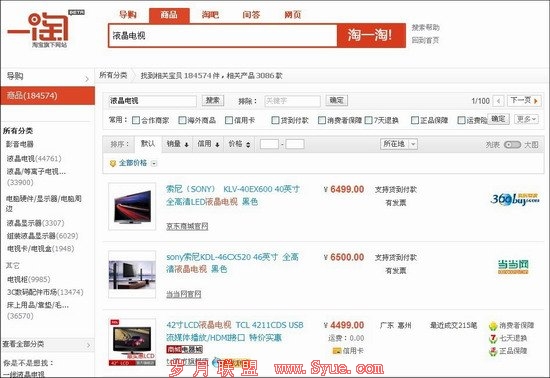Go to previous results page arrow
Viewport: 550px width, 378px height.
(x=498, y=101)
